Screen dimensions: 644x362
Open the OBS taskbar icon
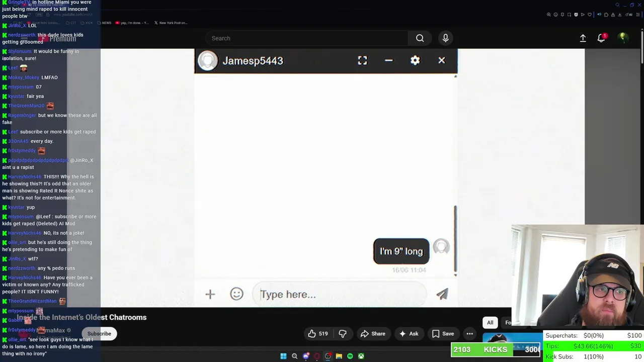[328, 356]
